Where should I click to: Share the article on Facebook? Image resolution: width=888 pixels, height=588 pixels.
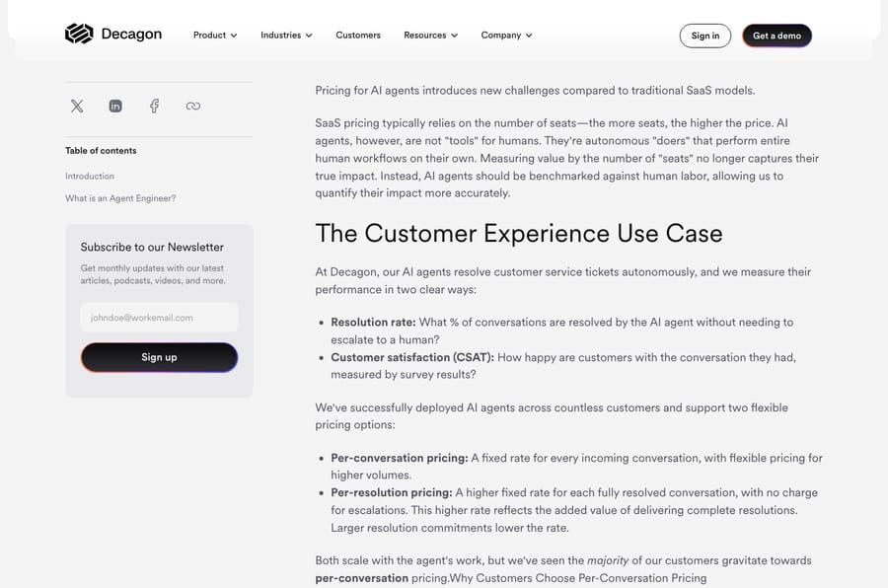pos(154,106)
